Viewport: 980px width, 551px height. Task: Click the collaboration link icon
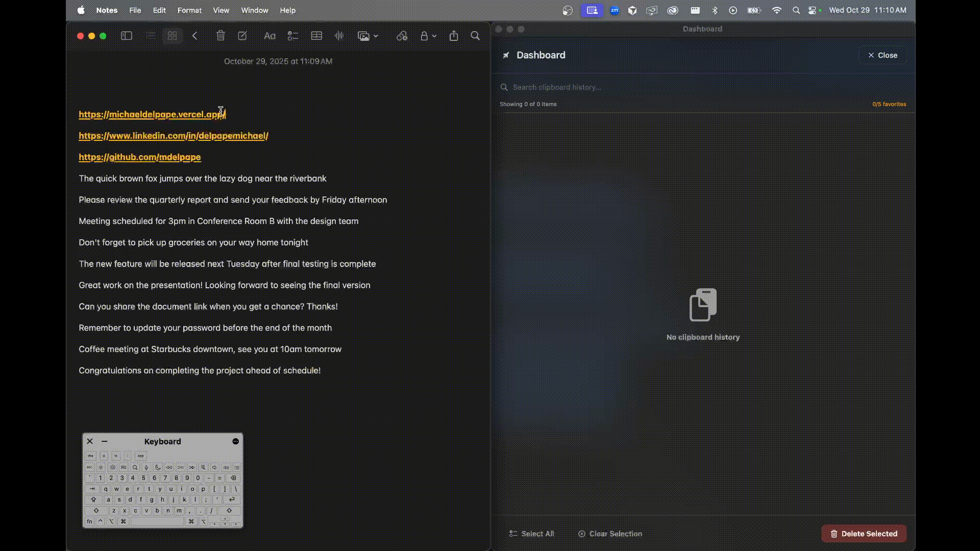coord(402,36)
